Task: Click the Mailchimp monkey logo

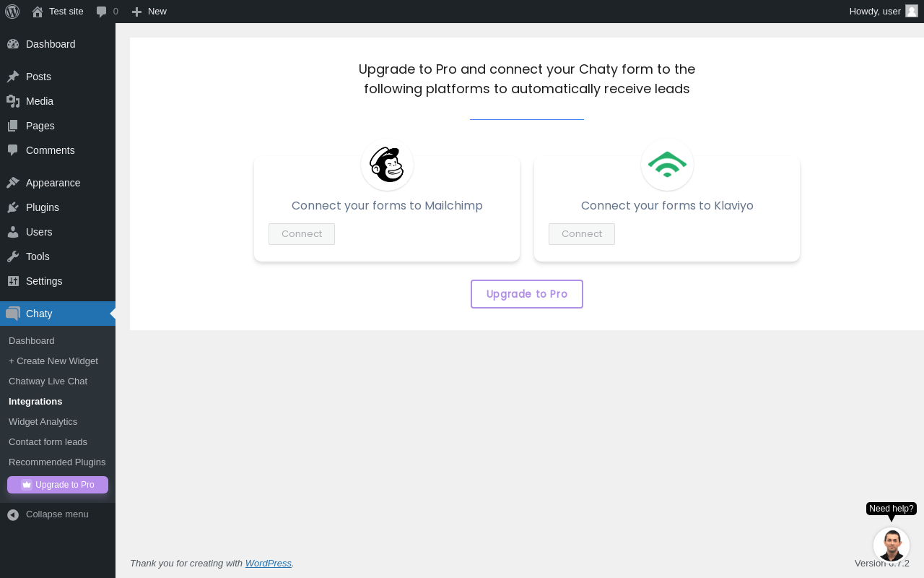Action: 387,165
